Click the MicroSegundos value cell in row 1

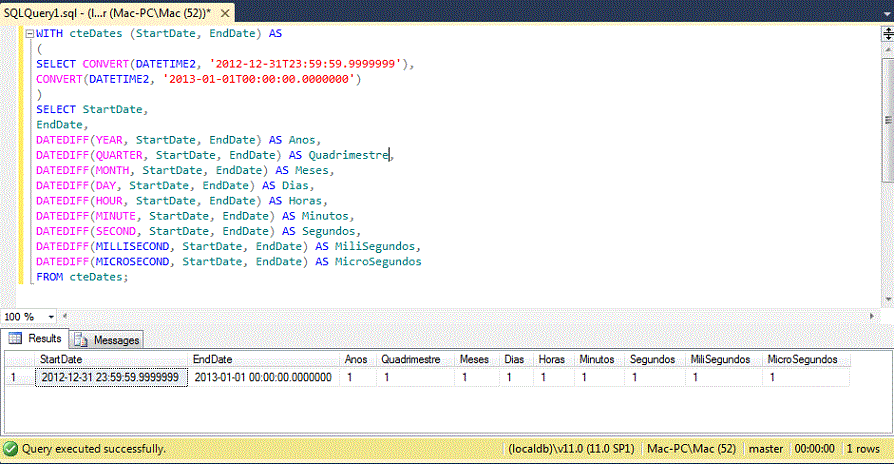pos(806,377)
